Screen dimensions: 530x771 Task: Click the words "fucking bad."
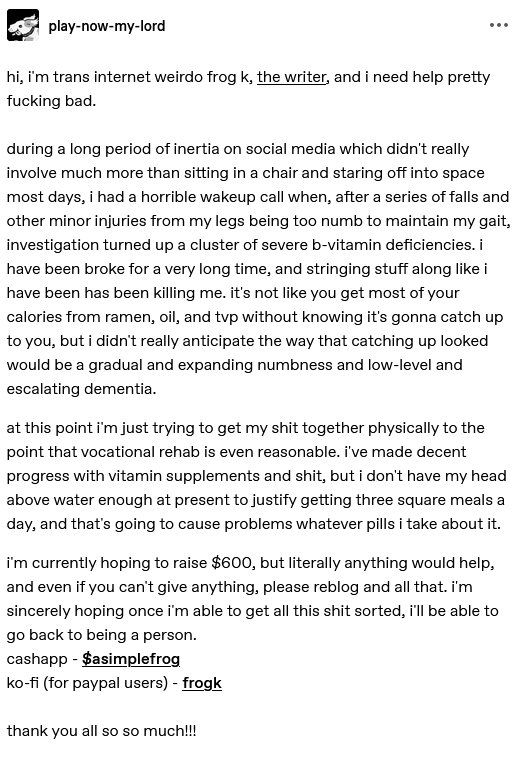(51, 101)
